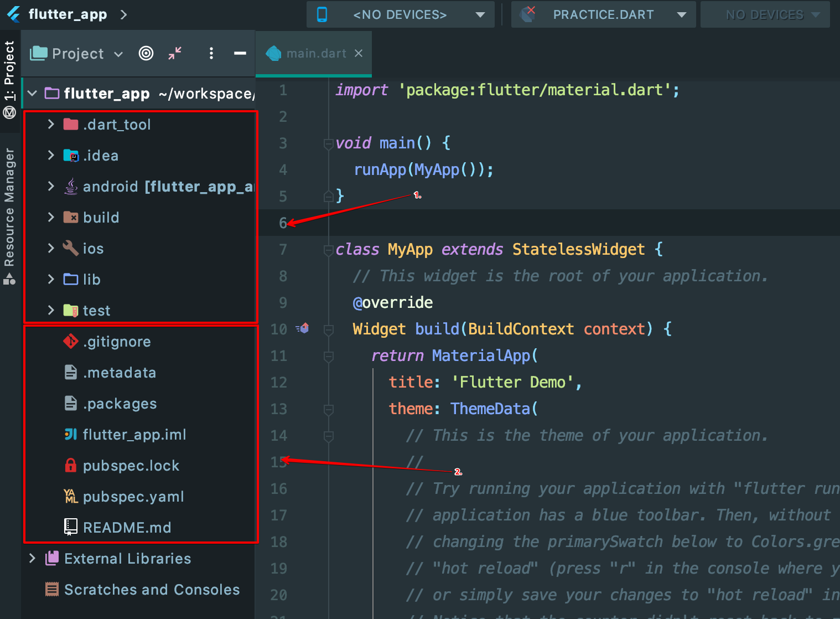Viewport: 840px width, 619px height.
Task: Expand the External Libraries node
Action: click(x=32, y=558)
